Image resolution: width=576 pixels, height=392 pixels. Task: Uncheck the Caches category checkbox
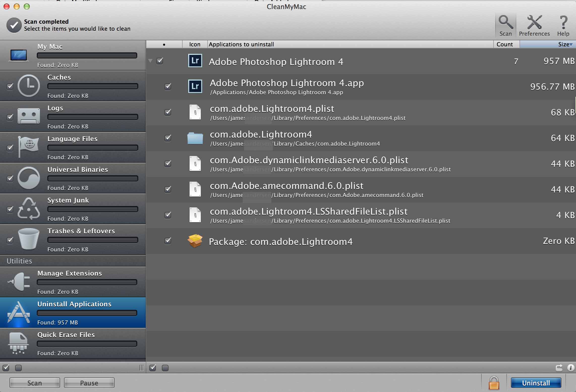(x=10, y=86)
